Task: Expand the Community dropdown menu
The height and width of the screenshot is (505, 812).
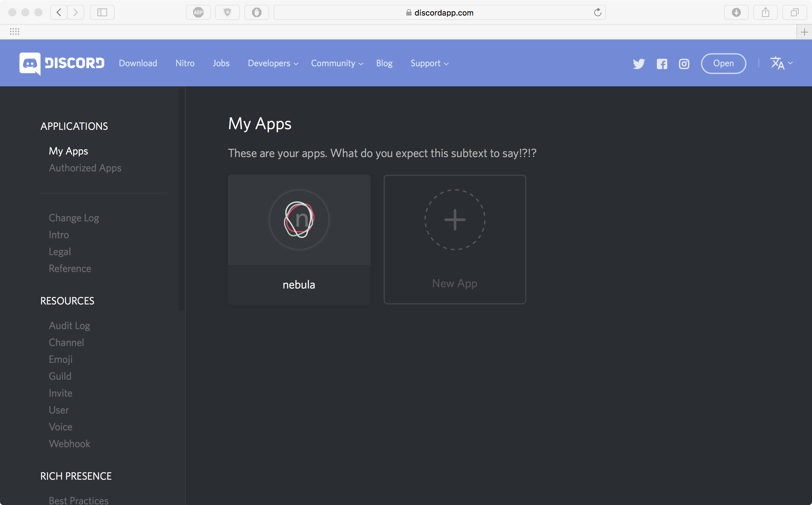Action: tap(337, 64)
